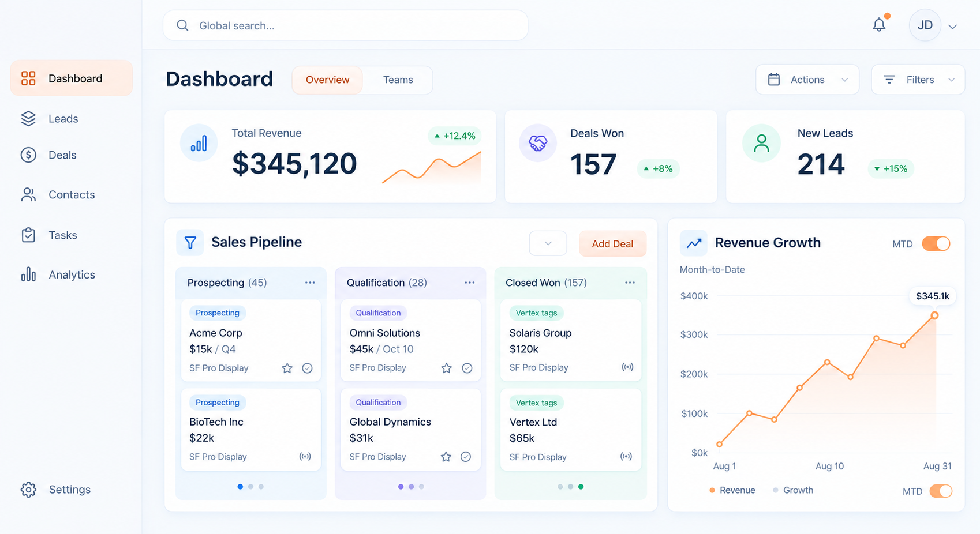
Task: Select first page dot under Closed Won column
Action: [560, 487]
